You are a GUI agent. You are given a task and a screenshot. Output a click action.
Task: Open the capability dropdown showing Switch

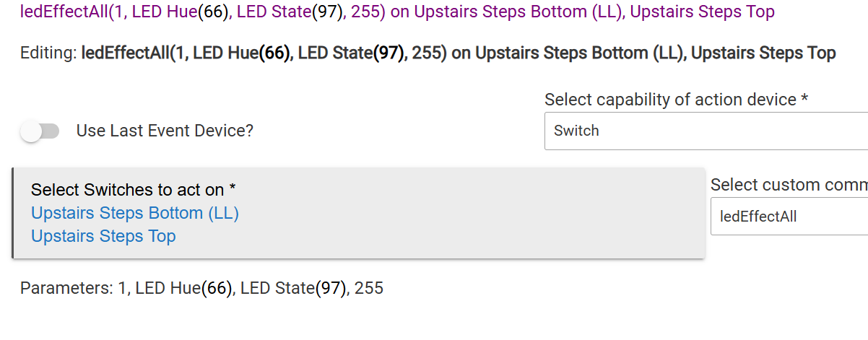(706, 131)
